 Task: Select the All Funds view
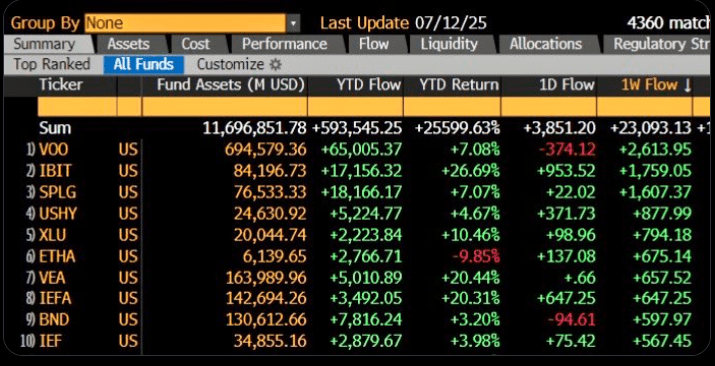[x=144, y=65]
